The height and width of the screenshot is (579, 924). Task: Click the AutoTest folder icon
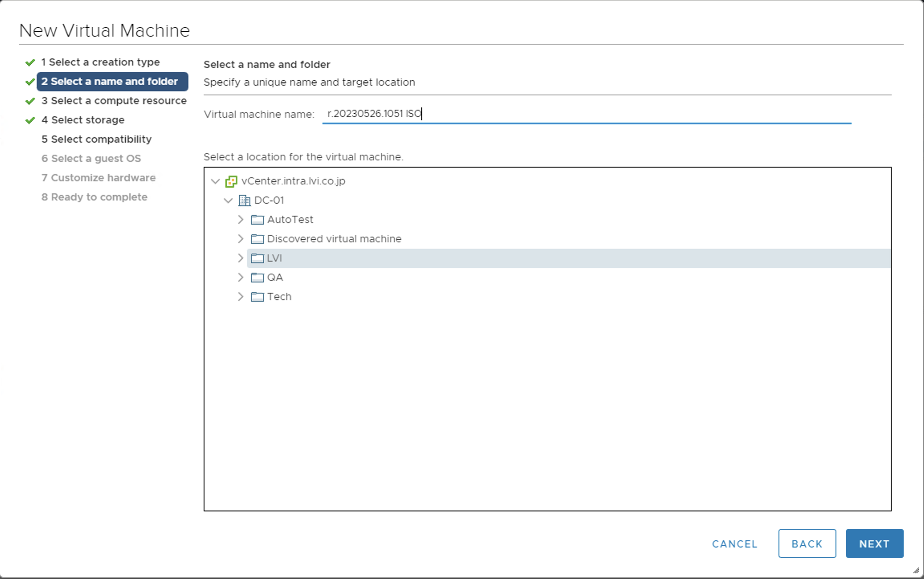coord(257,220)
